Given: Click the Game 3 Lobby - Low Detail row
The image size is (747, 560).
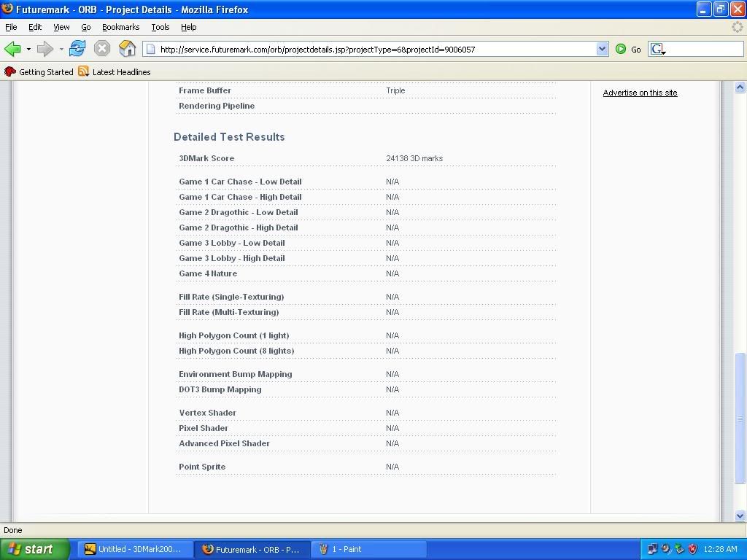Looking at the screenshot, I should tap(365, 242).
